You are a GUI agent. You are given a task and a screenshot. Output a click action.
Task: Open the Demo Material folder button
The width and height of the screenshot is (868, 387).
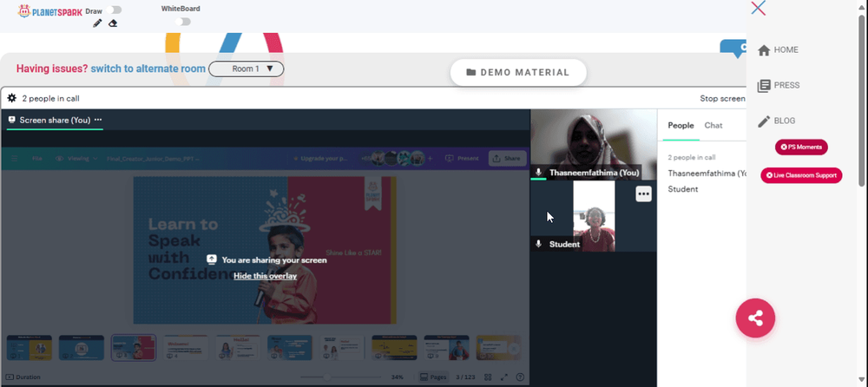(x=518, y=73)
